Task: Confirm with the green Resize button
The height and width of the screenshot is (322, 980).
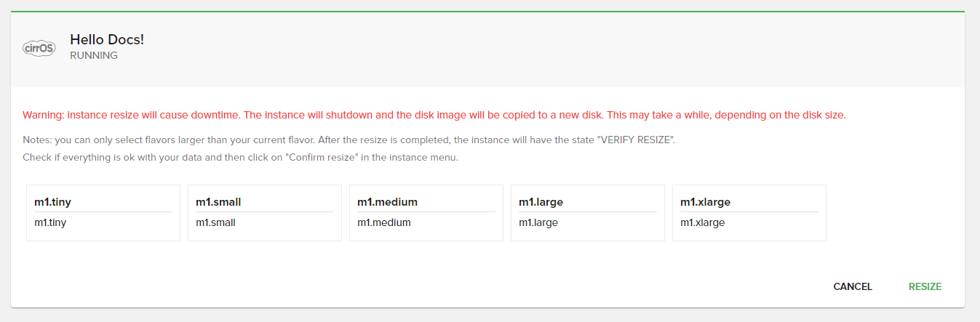Action: pos(925,286)
